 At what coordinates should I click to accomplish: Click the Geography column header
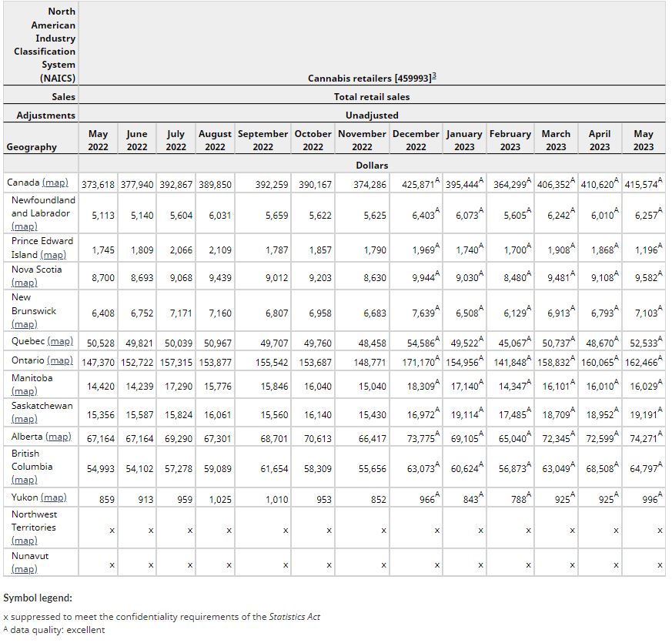point(32,147)
